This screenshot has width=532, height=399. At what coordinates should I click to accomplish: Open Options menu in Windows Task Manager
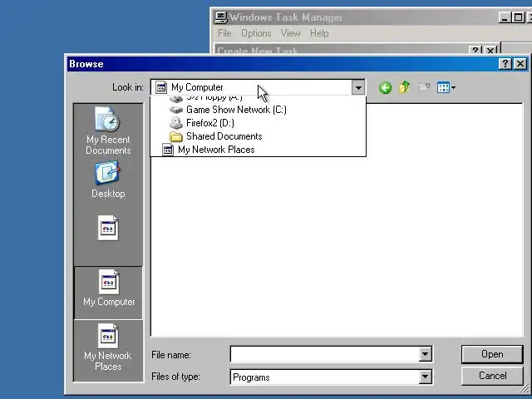(x=256, y=33)
